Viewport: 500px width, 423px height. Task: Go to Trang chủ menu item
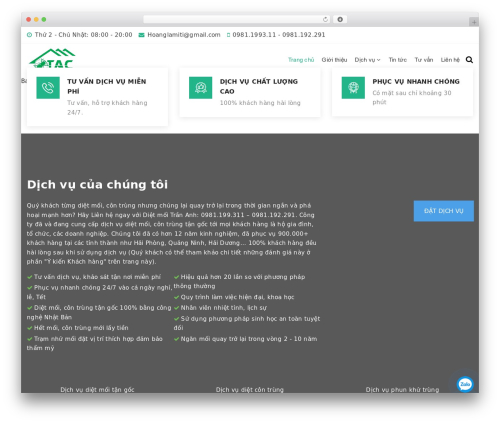point(301,60)
